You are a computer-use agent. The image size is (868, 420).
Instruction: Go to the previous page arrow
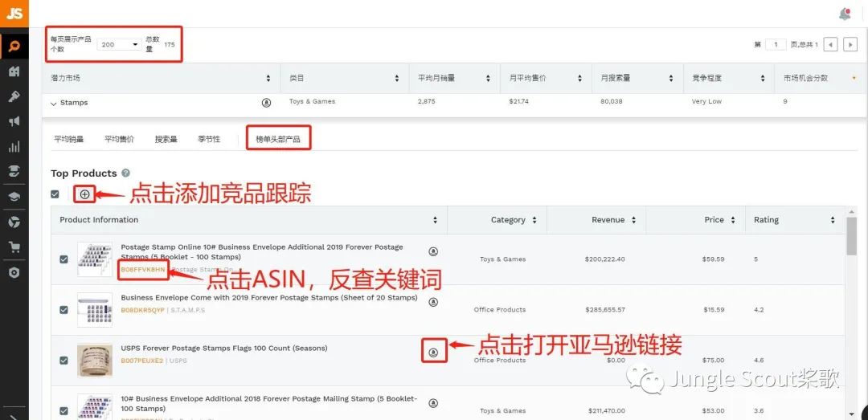click(830, 44)
